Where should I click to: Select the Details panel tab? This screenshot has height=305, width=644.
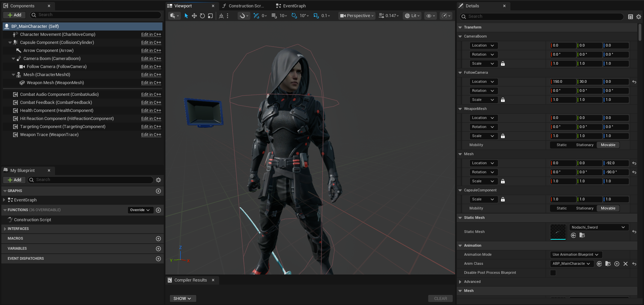coord(483,6)
